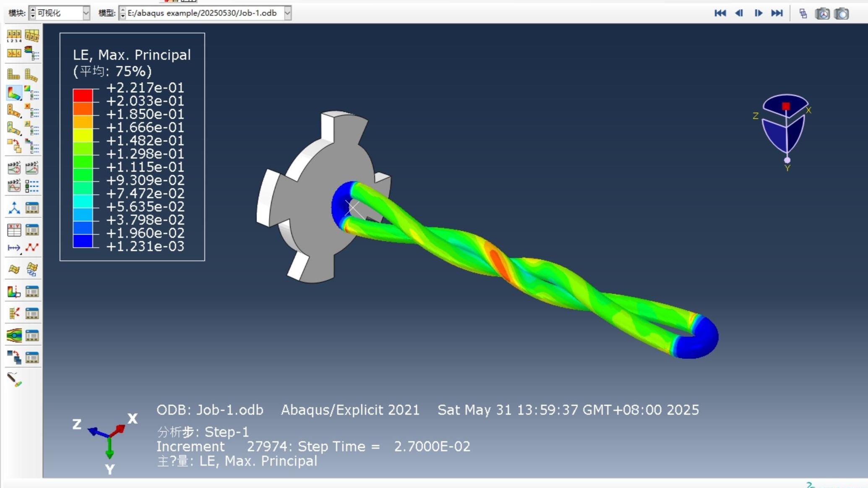Click the Create Coordinate System icon
This screenshot has width=868, height=488.
(x=14, y=208)
